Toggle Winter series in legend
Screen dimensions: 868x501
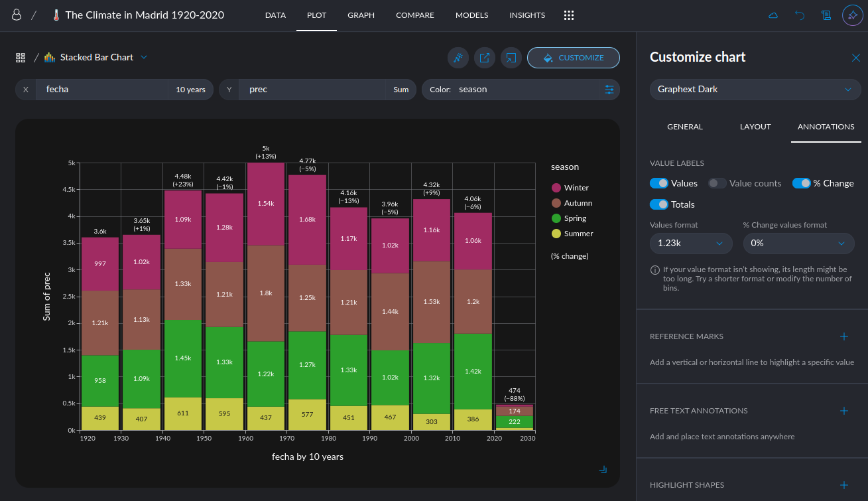570,188
